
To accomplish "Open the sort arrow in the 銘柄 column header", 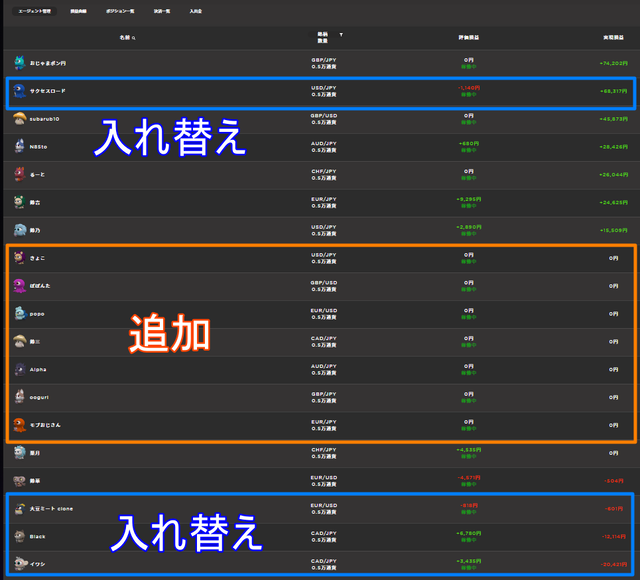I will tap(341, 35).
